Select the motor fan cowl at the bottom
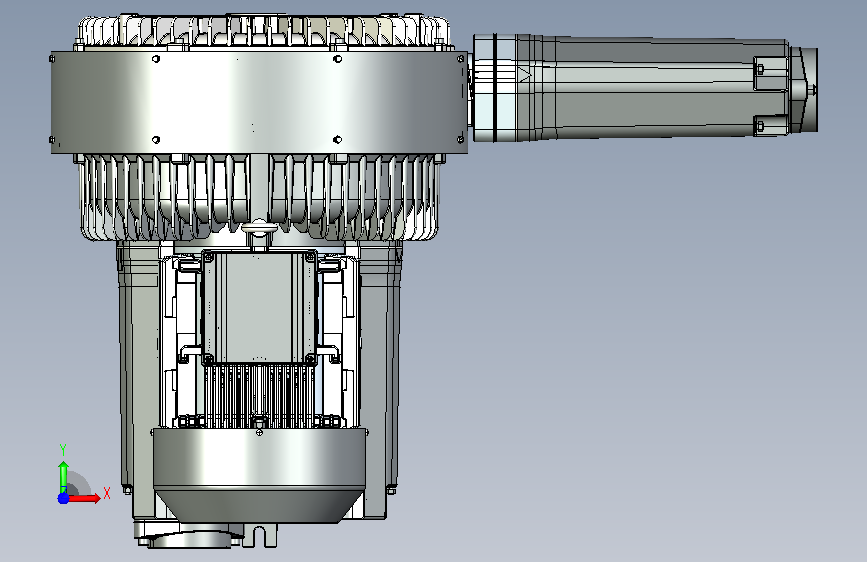 click(259, 475)
